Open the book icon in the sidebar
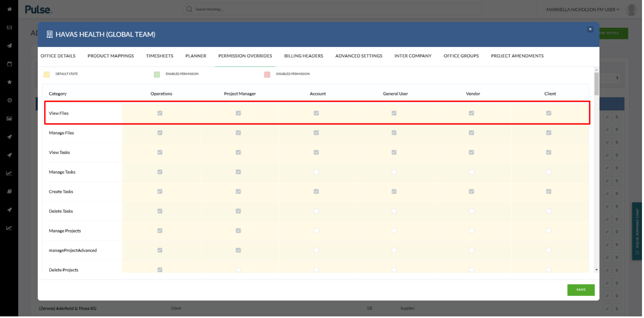644x318 pixels. [x=9, y=192]
